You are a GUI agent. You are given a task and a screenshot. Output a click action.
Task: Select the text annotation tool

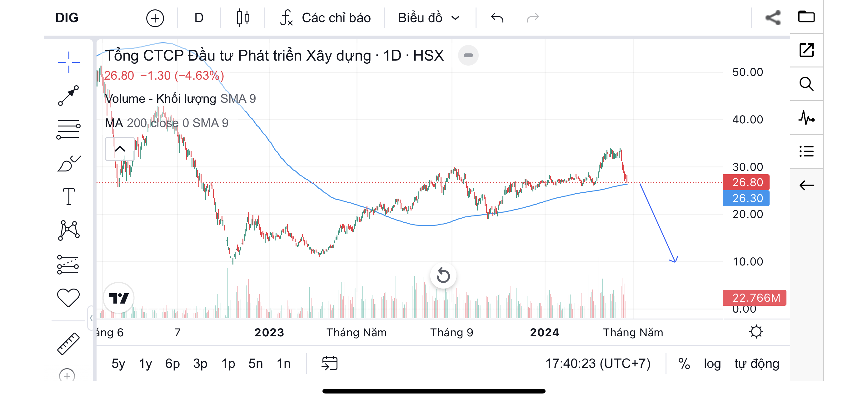pyautogui.click(x=68, y=197)
